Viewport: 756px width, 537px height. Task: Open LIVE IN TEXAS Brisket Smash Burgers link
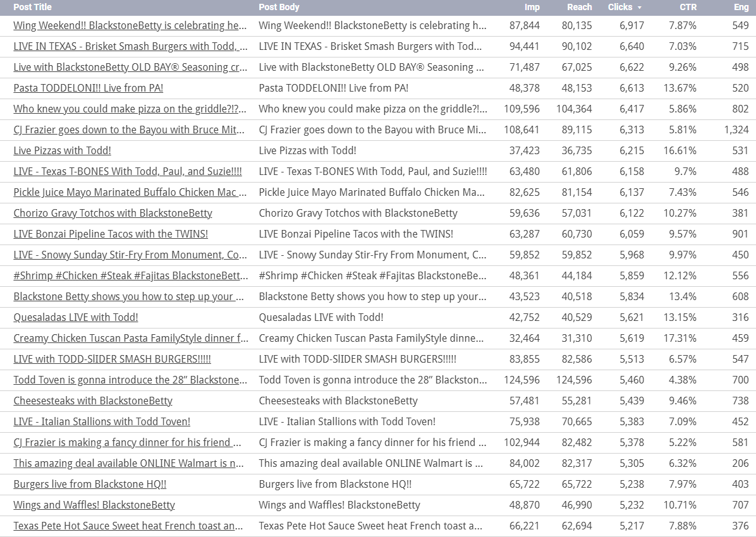131,46
